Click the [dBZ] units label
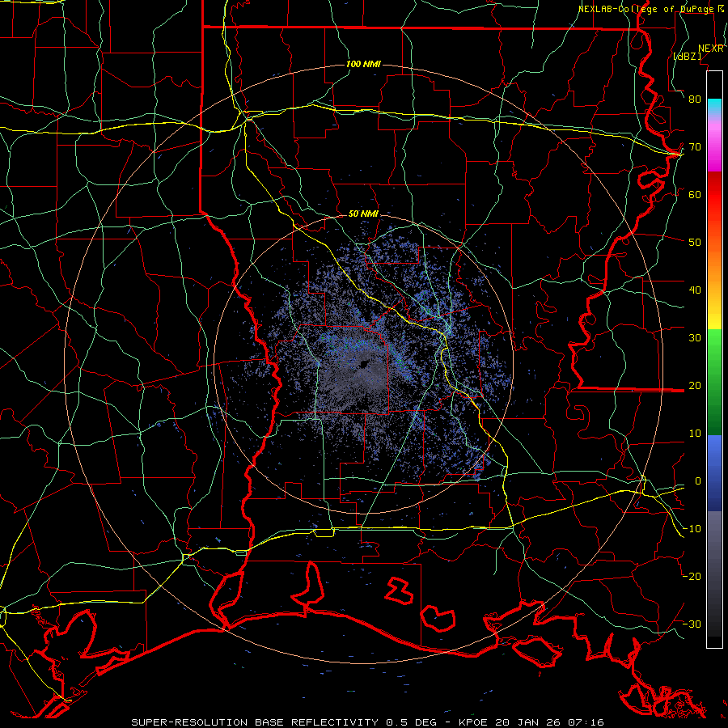 pos(688,56)
